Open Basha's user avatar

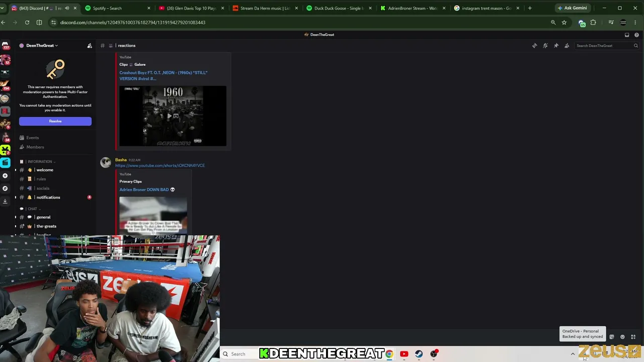coord(106,162)
